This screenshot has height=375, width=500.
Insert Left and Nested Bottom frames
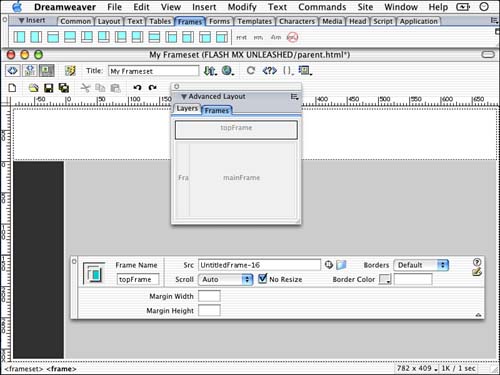(x=120, y=37)
